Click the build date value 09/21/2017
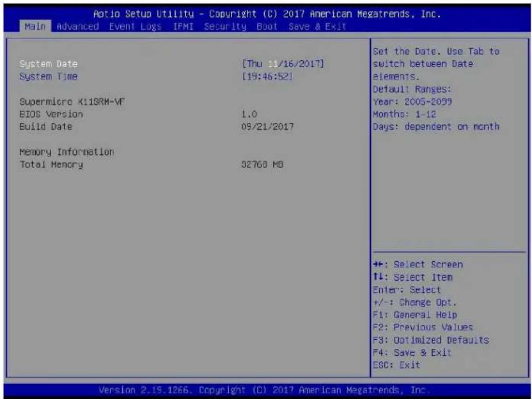This screenshot has width=532, height=399. (x=267, y=127)
